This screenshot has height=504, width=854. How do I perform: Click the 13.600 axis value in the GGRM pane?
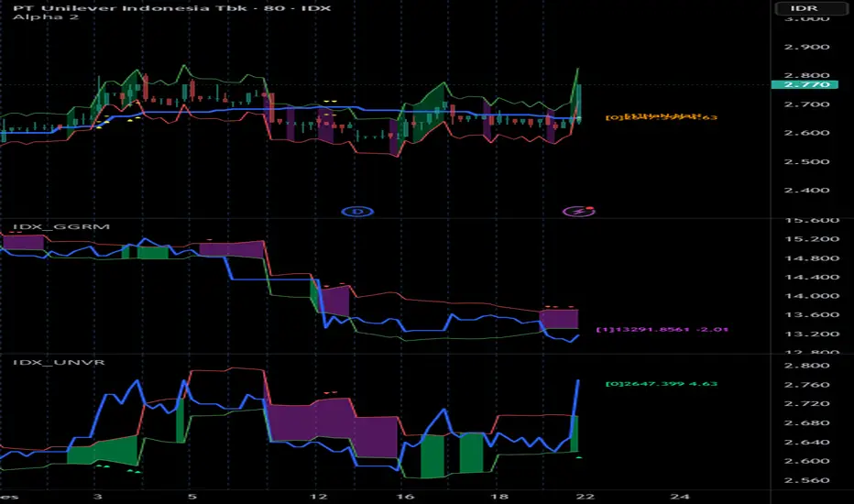[812, 315]
